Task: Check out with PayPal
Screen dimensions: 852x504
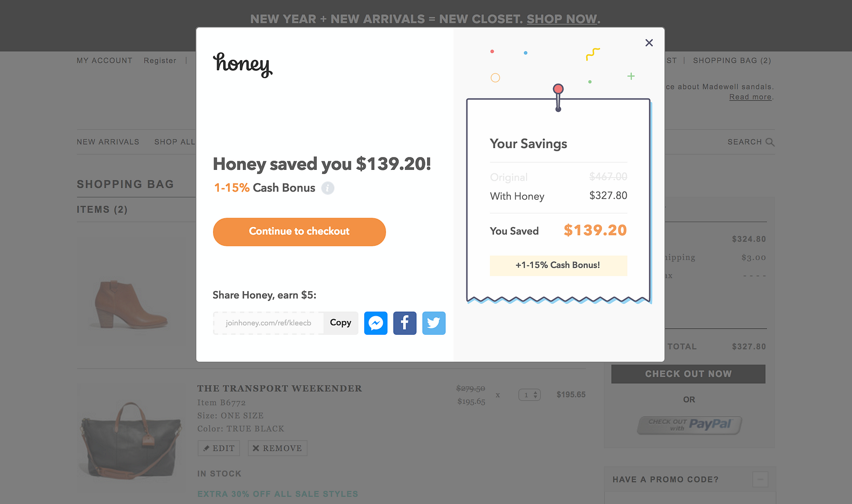Action: [x=689, y=425]
